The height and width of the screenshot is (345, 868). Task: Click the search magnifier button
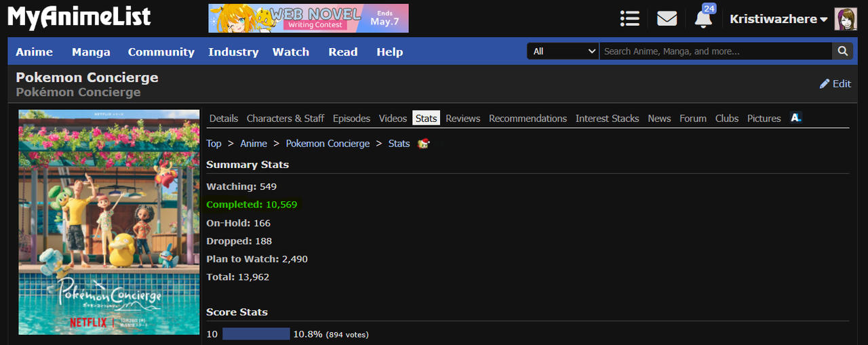pyautogui.click(x=842, y=51)
